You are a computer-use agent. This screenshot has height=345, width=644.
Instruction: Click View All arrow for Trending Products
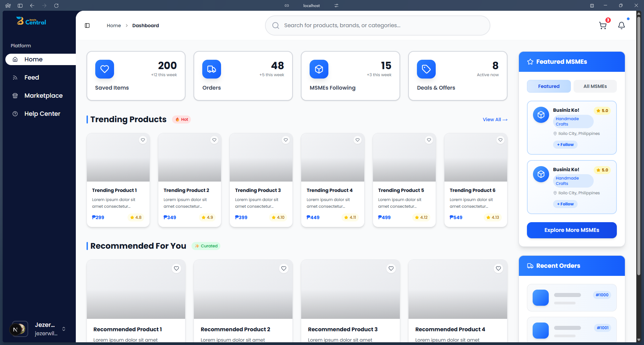pos(495,119)
